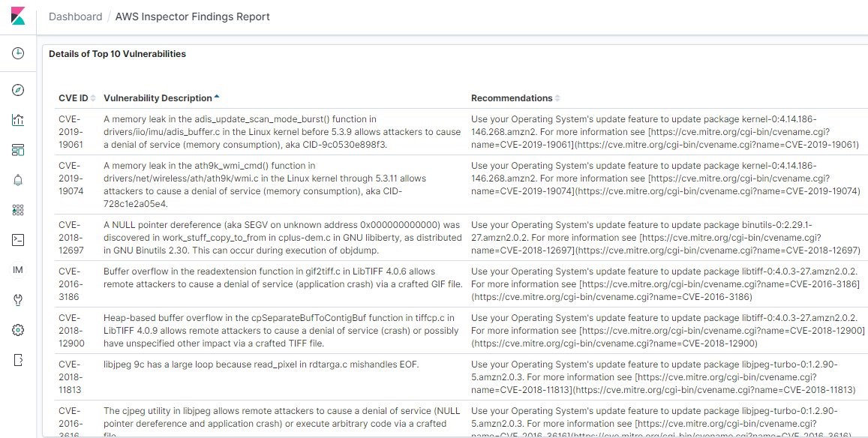The height and width of the screenshot is (438, 868).
Task: Click gif2tiff.c buffer overflow description
Action: (283, 278)
